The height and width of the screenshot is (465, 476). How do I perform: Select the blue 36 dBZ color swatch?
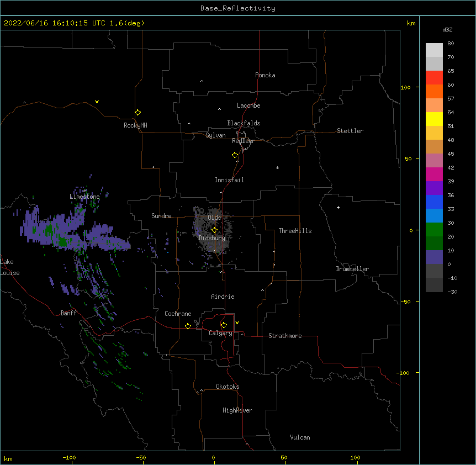point(434,202)
